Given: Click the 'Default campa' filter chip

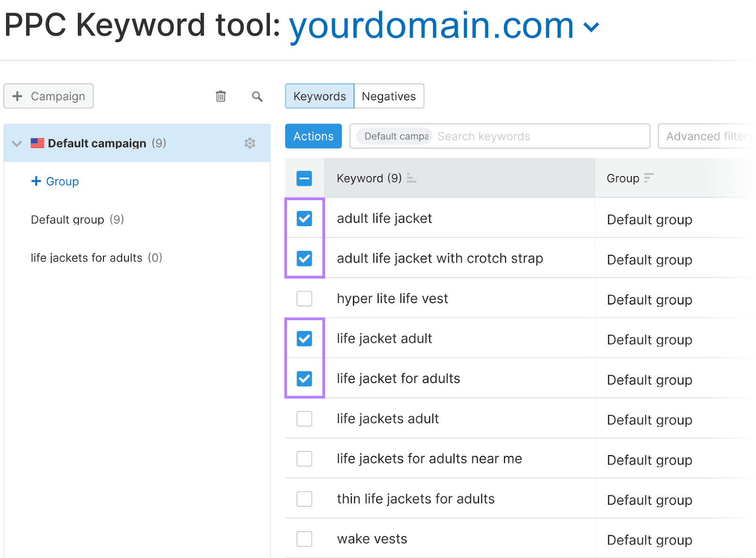Looking at the screenshot, I should coord(394,136).
